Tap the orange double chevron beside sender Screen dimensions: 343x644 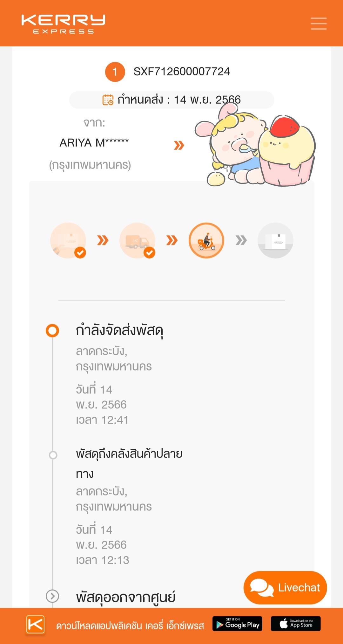pyautogui.click(x=179, y=145)
